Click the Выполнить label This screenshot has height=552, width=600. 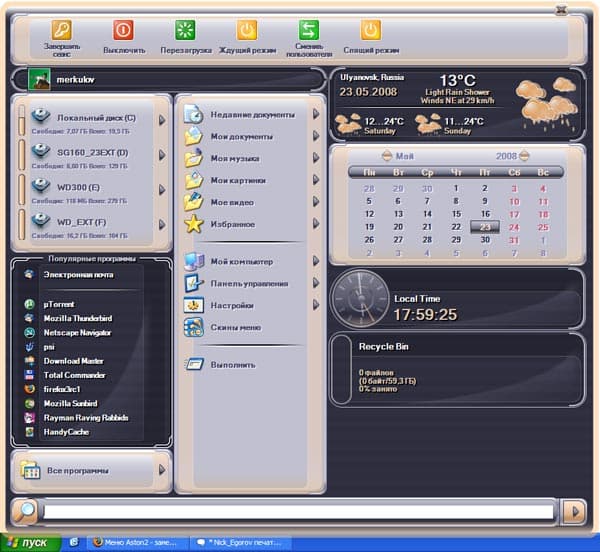(x=233, y=365)
